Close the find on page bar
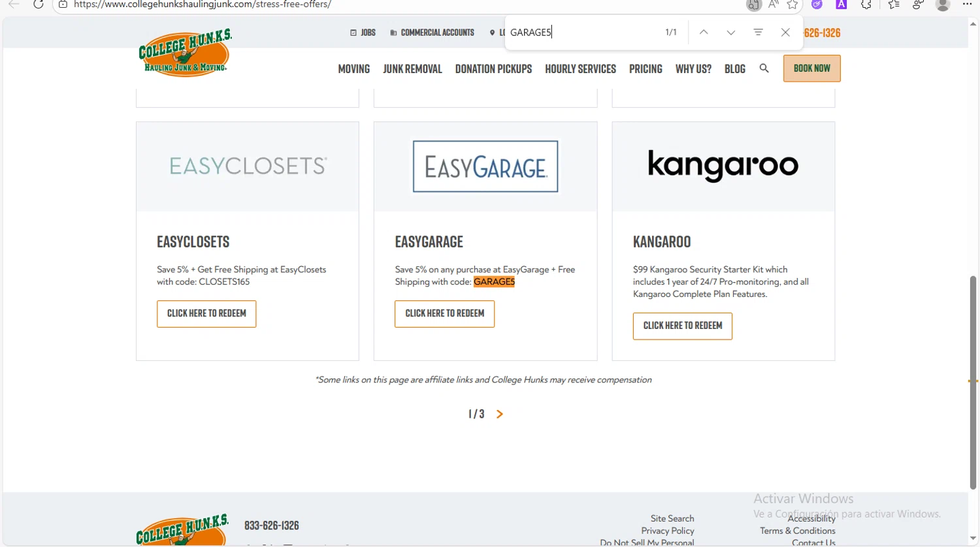 click(x=785, y=32)
